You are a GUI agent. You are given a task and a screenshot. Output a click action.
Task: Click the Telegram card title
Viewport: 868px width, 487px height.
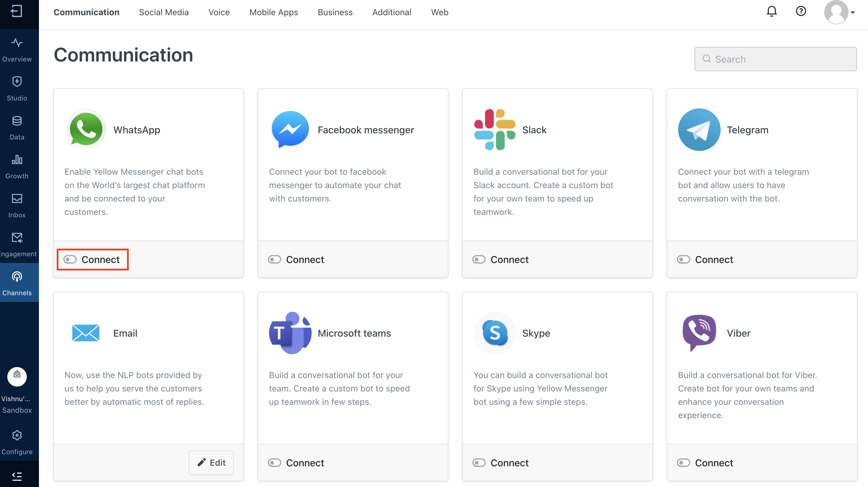pos(747,130)
